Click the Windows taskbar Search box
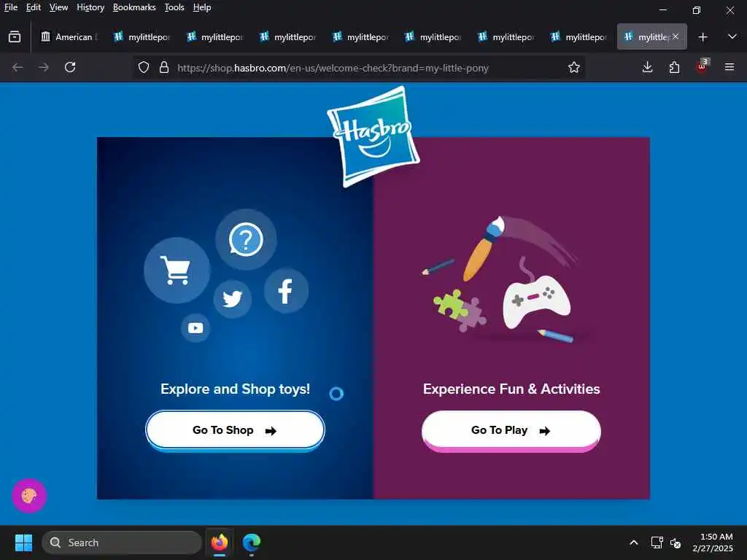Screen dimensions: 747x560 [122, 542]
